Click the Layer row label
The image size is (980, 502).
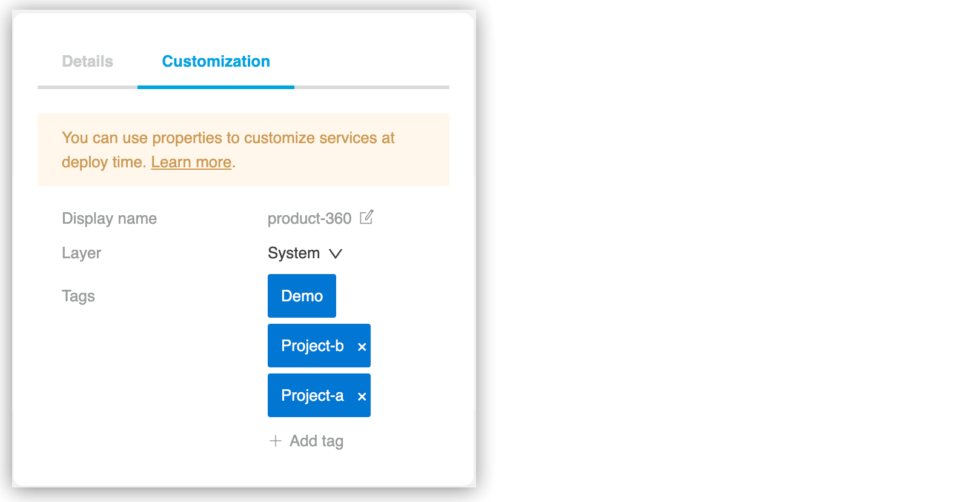pyautogui.click(x=81, y=253)
